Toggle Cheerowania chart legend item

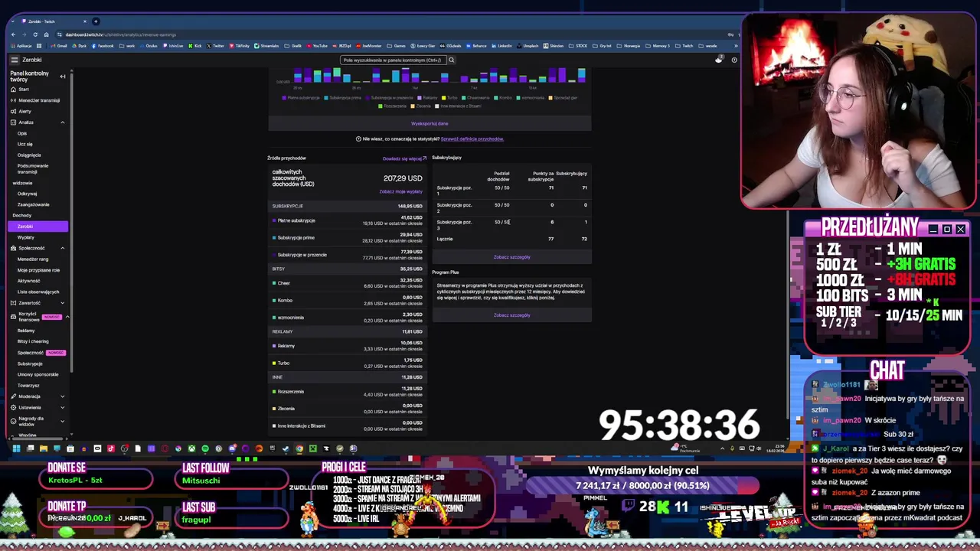(475, 98)
